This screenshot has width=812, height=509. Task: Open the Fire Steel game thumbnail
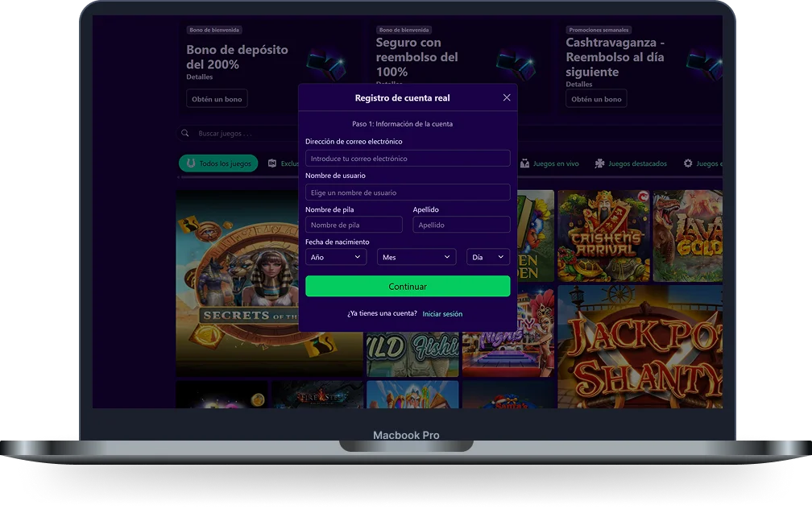pyautogui.click(x=317, y=395)
